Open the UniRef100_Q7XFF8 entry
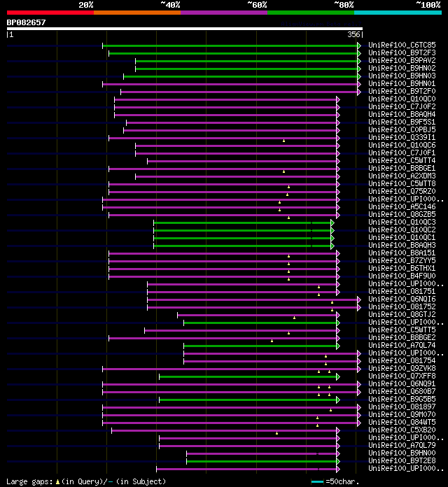448x487 pixels. pos(402,376)
